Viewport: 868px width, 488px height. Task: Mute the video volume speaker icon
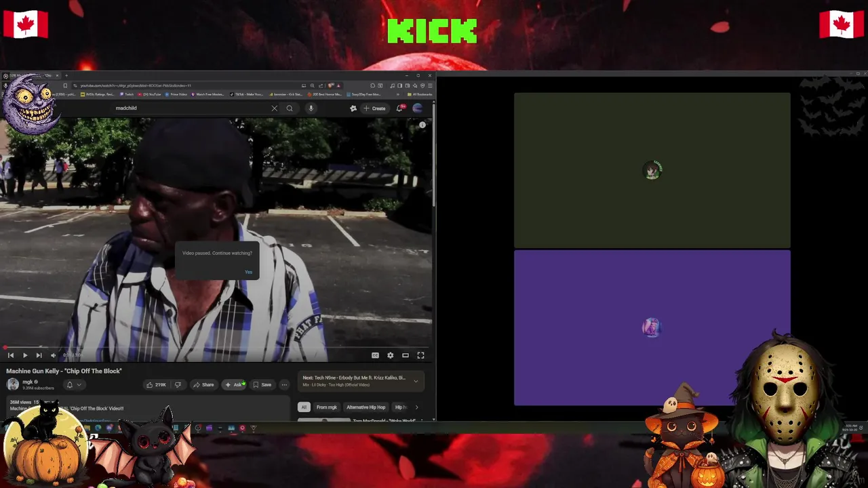pyautogui.click(x=54, y=355)
